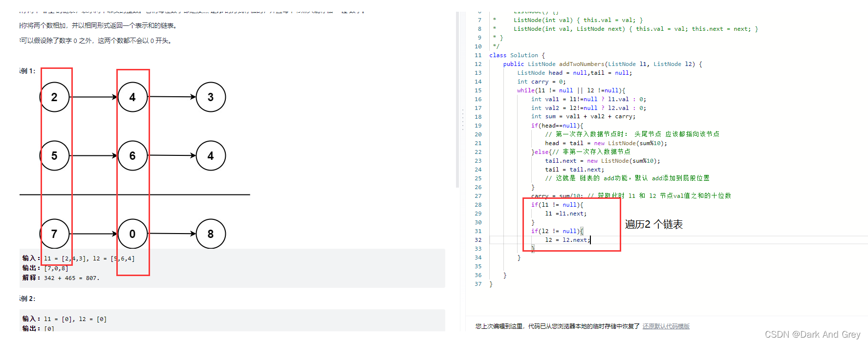Click the '例 1:' example heading

(x=27, y=71)
